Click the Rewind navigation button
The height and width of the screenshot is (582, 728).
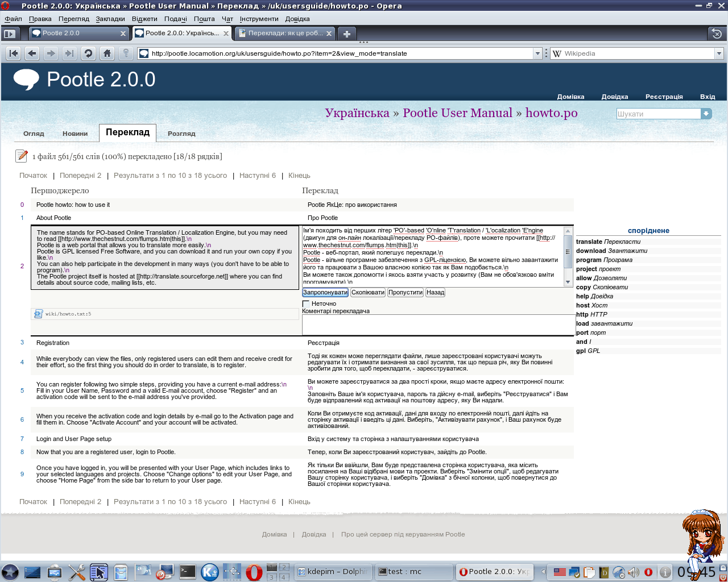pos(14,53)
